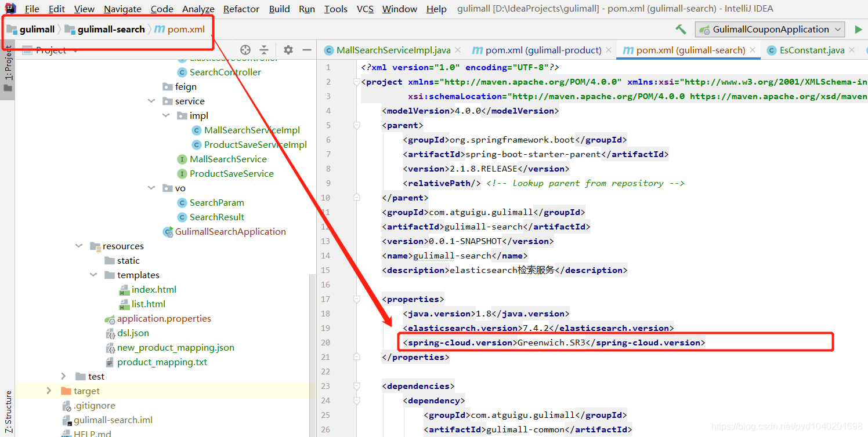Close the pom.xml (gulimall-search) tab
The width and height of the screenshot is (868, 437).
753,50
